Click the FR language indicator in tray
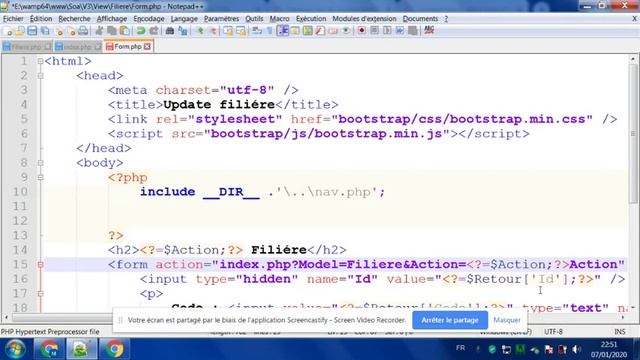Screen dimensions: 640x360 coord(460,348)
